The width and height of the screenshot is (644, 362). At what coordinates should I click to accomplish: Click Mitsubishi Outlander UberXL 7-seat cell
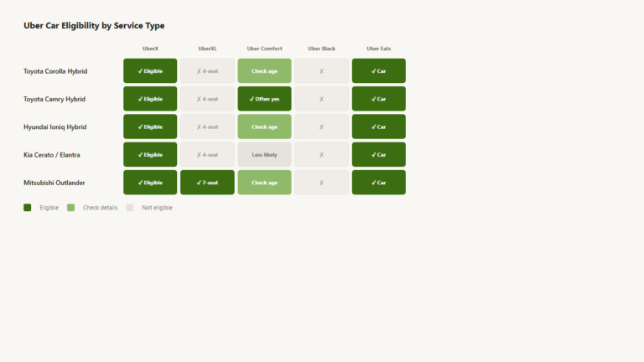point(207,182)
